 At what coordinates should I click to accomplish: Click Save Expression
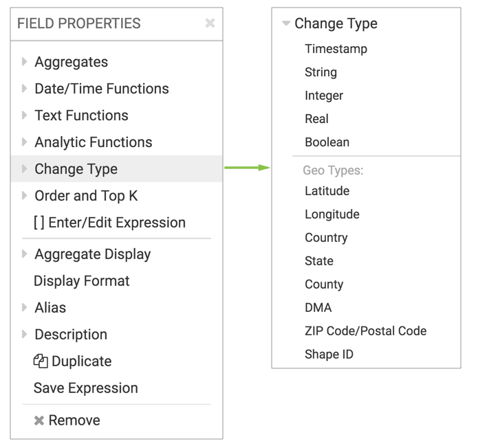[x=85, y=388]
